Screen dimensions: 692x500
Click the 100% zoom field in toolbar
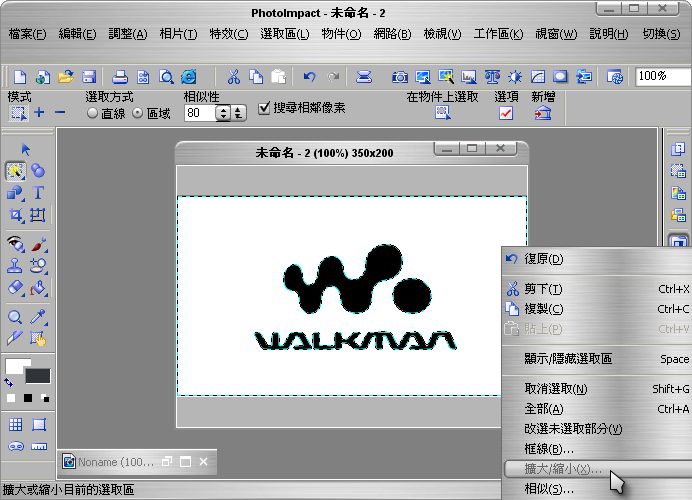coord(663,77)
